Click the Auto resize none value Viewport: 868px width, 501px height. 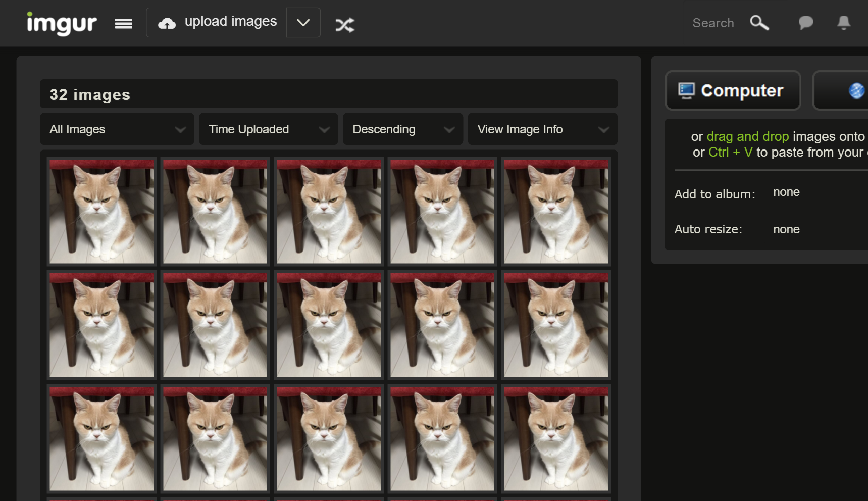(786, 229)
